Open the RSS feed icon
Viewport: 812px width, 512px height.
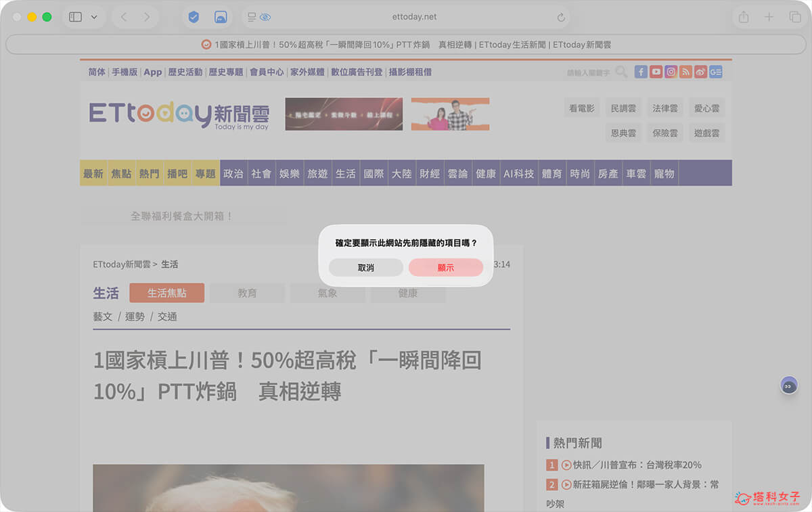(685, 72)
